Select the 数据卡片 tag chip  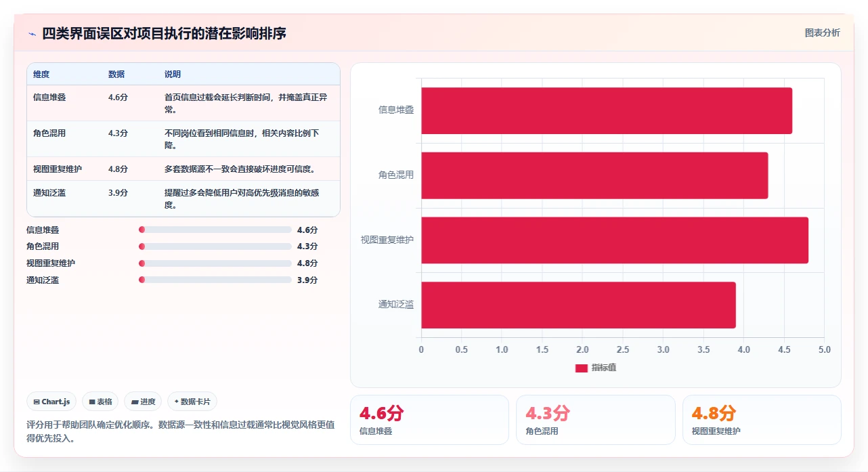(192, 402)
